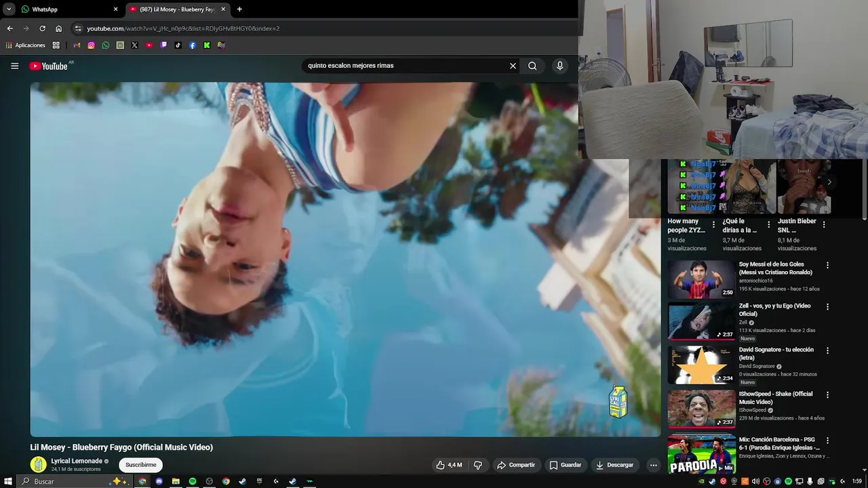Open the WhatsApp bookmark
The width and height of the screenshot is (868, 488).
point(106,45)
